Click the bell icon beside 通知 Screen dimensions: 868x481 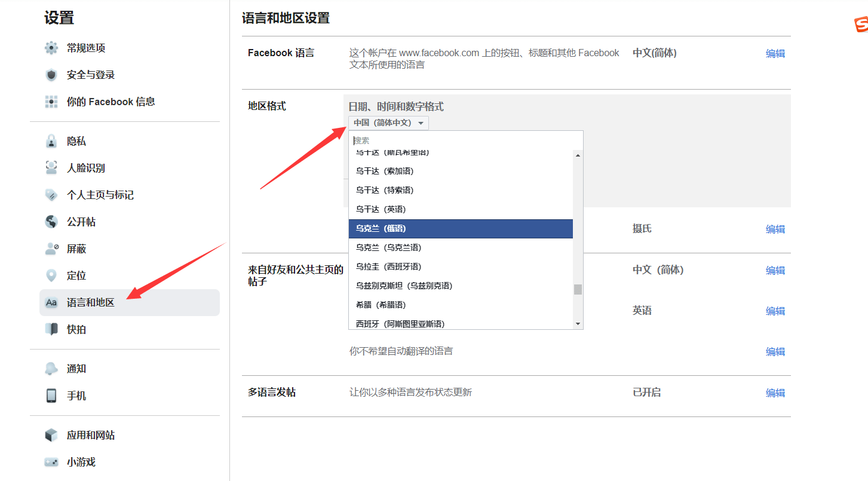[x=51, y=369]
